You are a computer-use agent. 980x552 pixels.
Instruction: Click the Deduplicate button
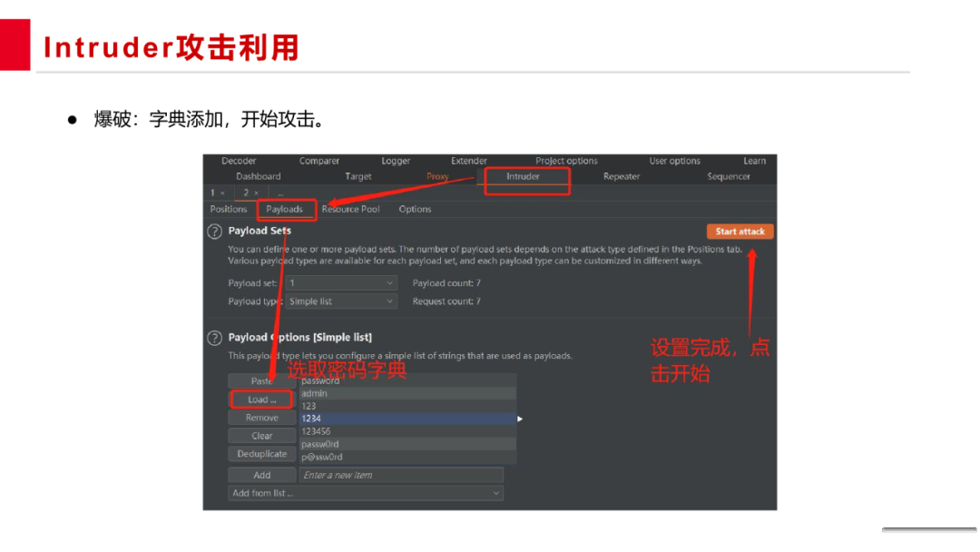[x=262, y=453]
